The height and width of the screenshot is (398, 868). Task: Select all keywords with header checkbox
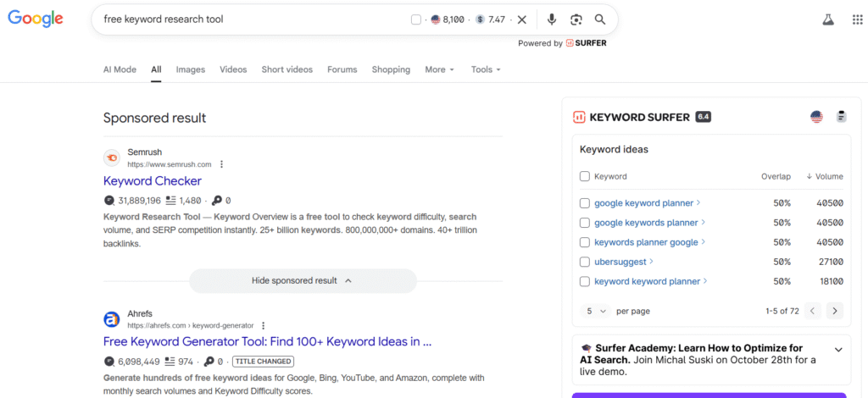point(584,176)
